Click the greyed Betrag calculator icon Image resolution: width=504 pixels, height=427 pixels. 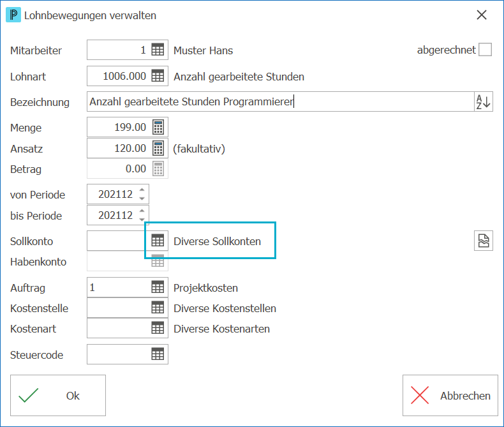click(x=158, y=169)
